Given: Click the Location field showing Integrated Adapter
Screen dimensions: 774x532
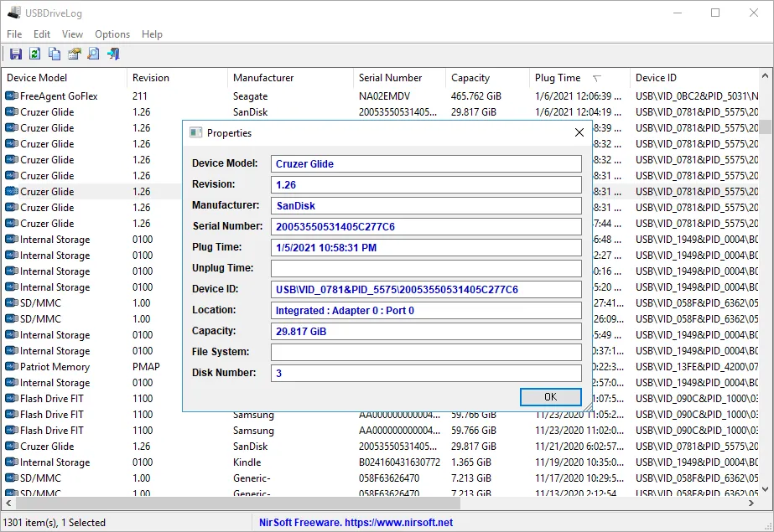Looking at the screenshot, I should coord(426,311).
